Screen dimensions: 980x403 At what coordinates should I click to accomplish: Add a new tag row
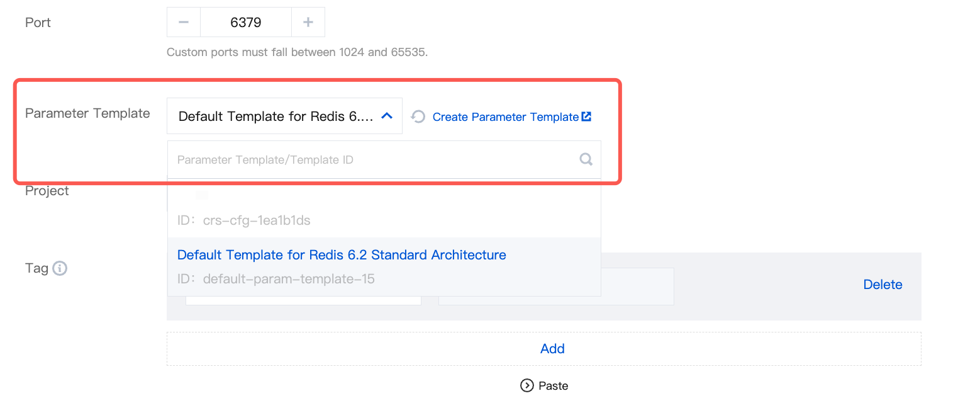pos(552,349)
